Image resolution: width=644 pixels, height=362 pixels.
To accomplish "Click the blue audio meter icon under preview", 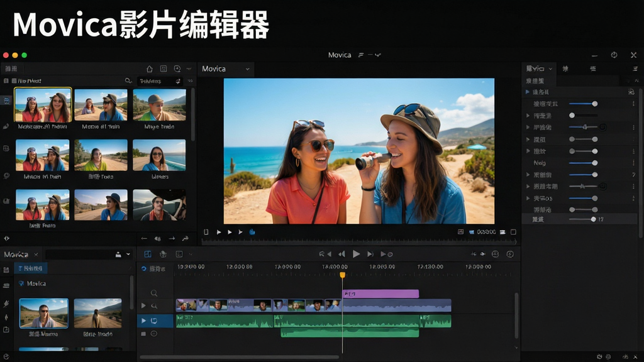I will click(252, 232).
